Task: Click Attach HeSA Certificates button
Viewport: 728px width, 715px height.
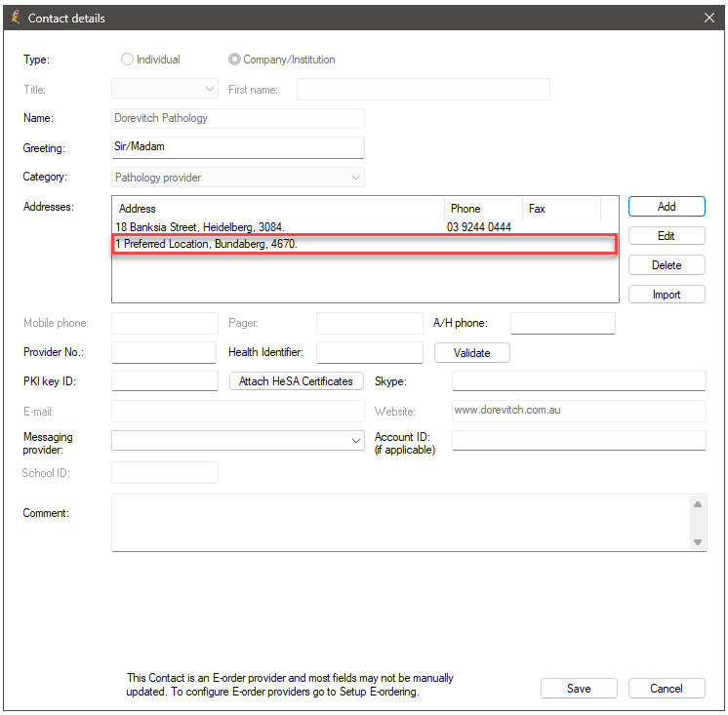Action: click(297, 381)
